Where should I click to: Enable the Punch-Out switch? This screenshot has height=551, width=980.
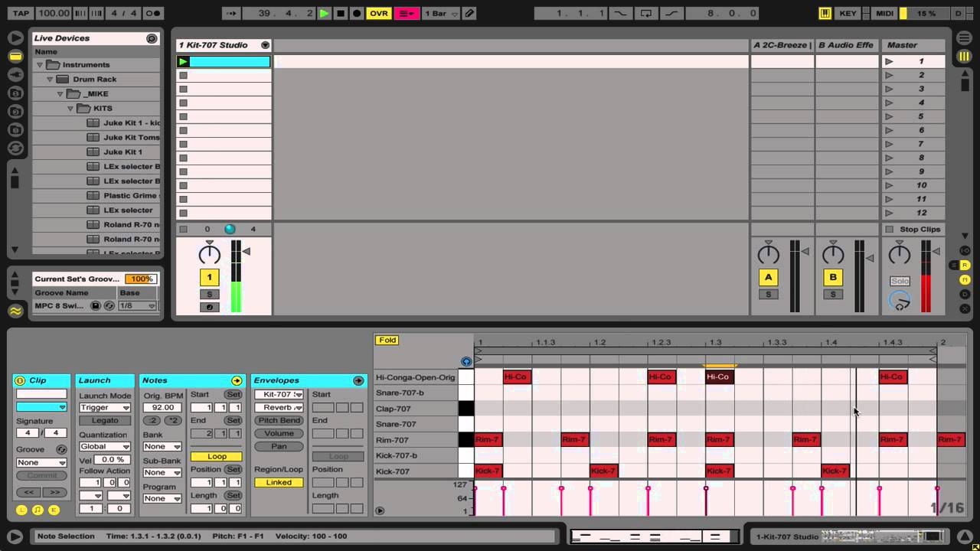(x=672, y=13)
